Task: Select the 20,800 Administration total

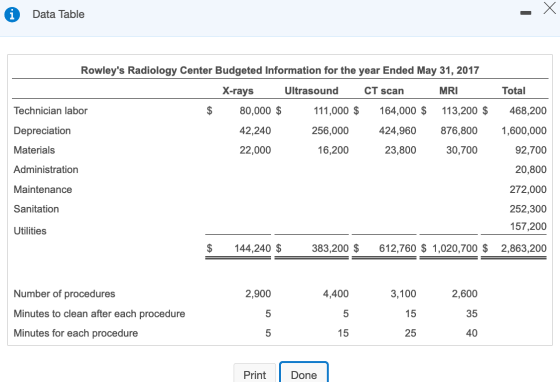Action: pyautogui.click(x=531, y=170)
